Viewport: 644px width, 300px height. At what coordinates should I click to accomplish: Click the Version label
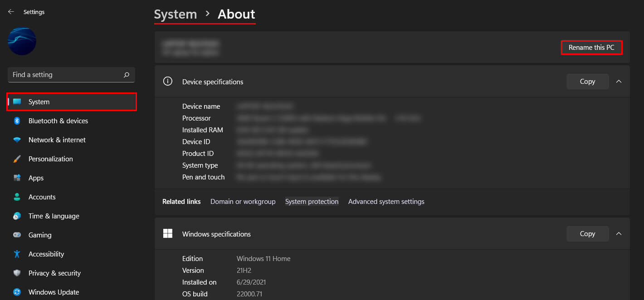pyautogui.click(x=193, y=271)
